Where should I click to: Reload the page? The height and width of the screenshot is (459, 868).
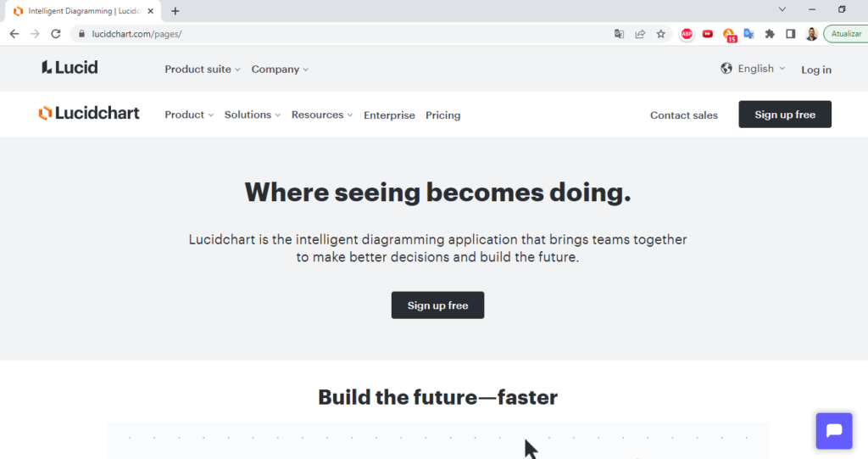(x=55, y=34)
